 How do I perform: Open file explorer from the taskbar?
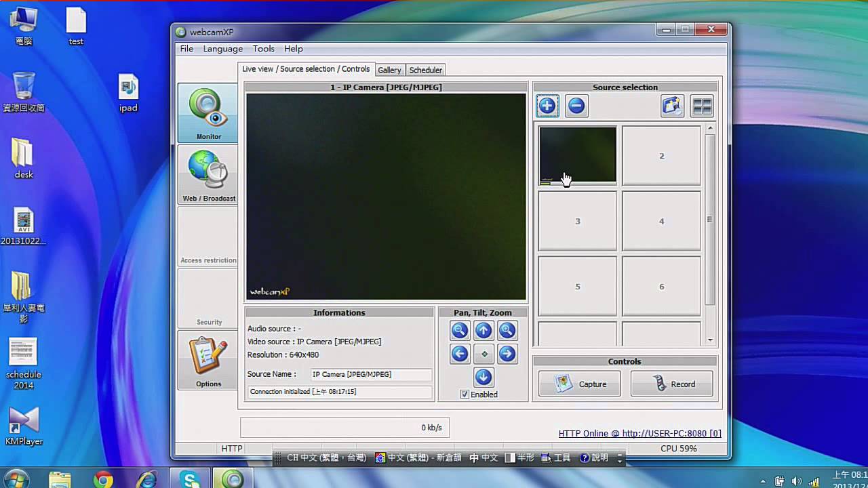60,480
